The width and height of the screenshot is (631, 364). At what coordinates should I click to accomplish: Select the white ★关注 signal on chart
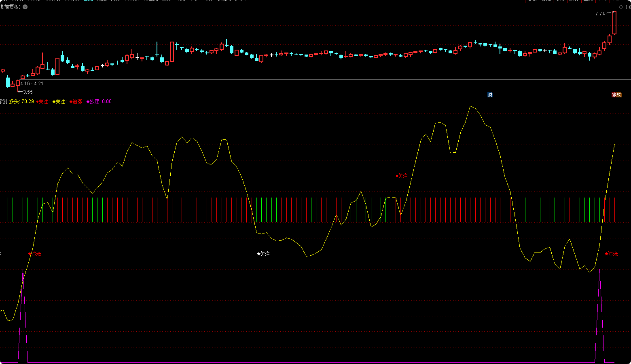point(263,254)
